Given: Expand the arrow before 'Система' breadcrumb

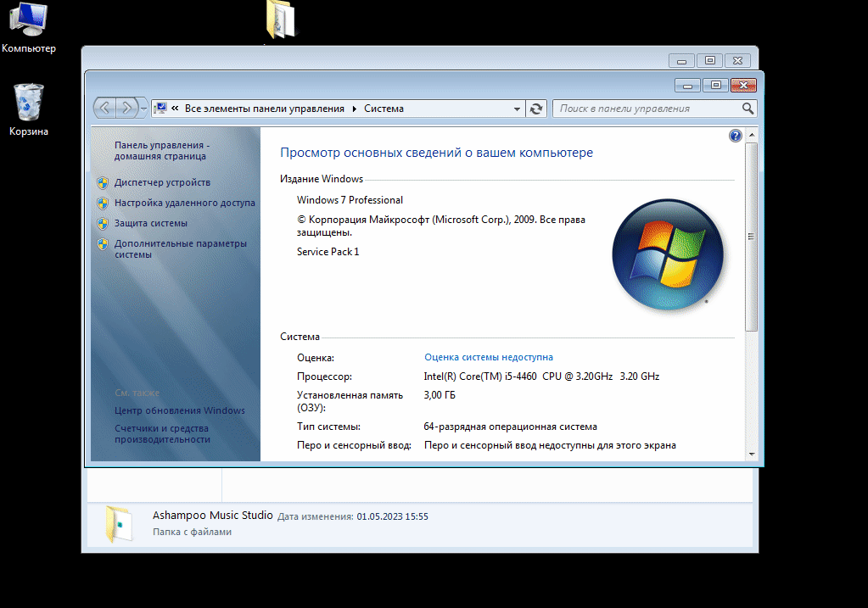Looking at the screenshot, I should coord(355,109).
